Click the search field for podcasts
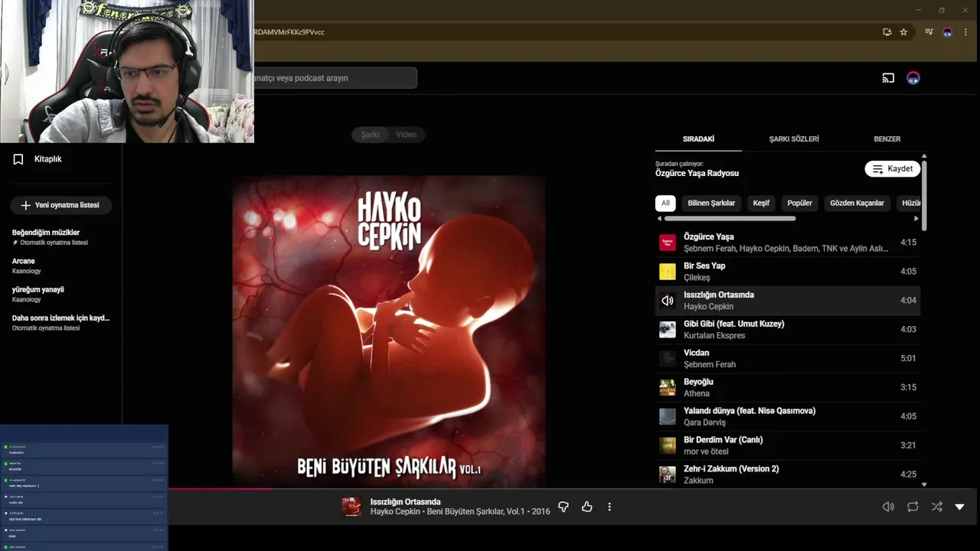 tap(335, 78)
